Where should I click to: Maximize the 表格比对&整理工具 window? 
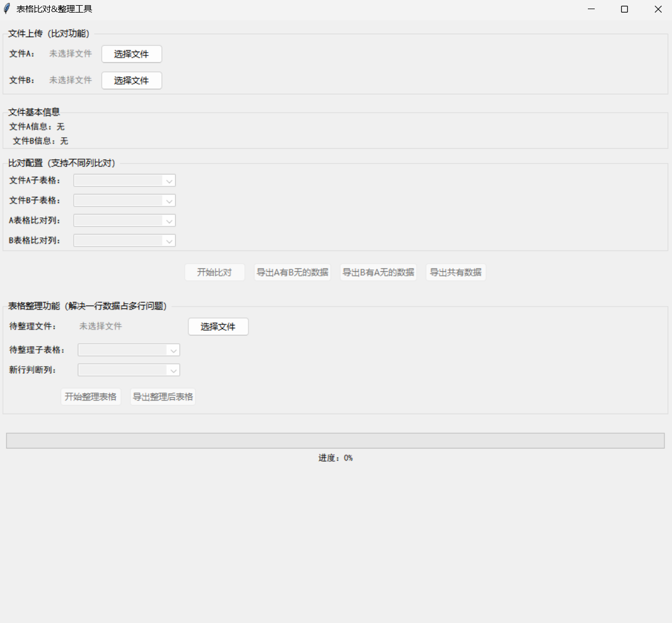(x=624, y=9)
